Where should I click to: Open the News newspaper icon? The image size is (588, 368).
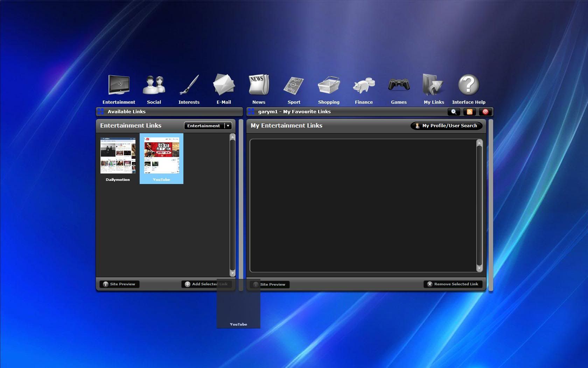coord(259,85)
